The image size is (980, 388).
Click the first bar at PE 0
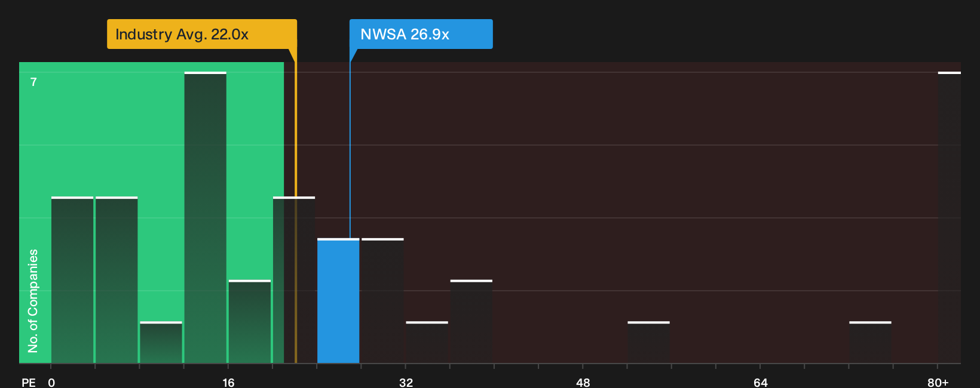click(x=72, y=280)
